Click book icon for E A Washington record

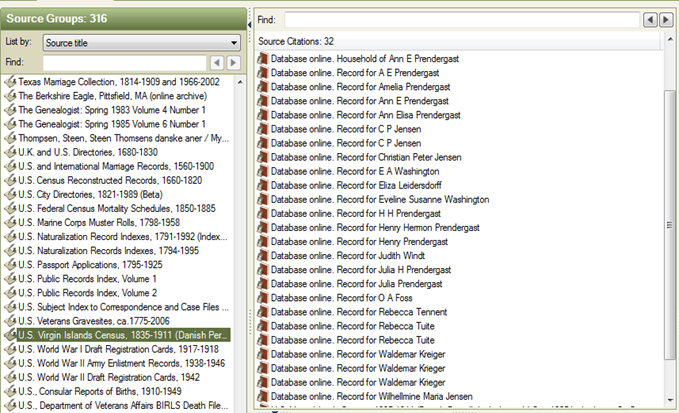point(262,171)
